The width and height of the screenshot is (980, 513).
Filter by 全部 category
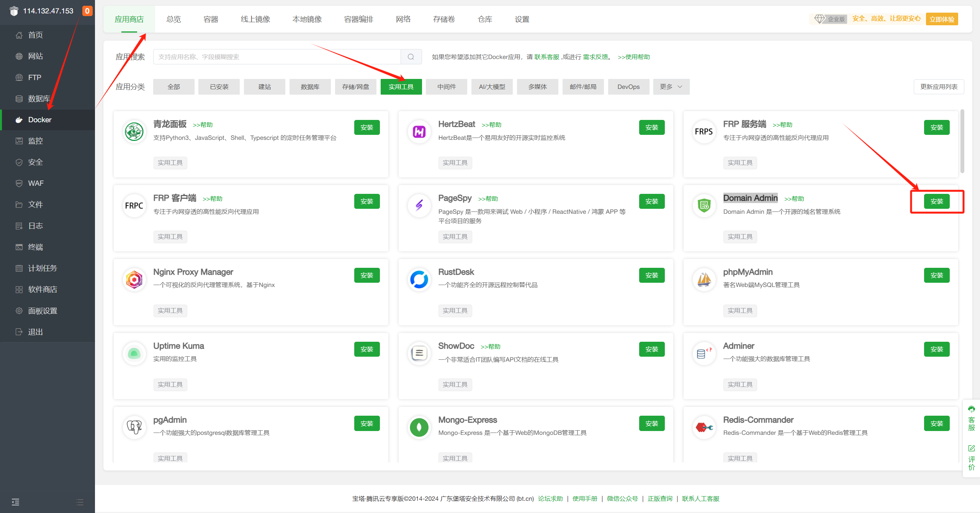(x=173, y=87)
